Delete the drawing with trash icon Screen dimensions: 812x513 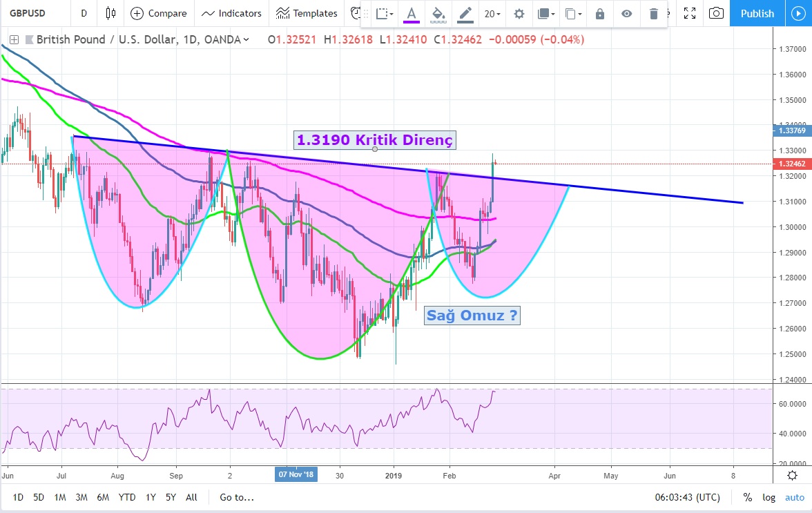click(653, 14)
